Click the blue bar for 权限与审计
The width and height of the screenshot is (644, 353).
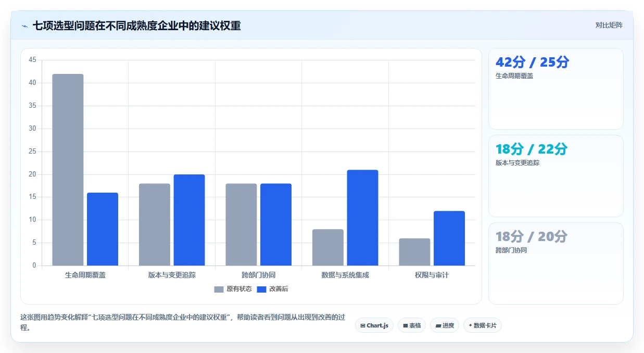point(449,238)
